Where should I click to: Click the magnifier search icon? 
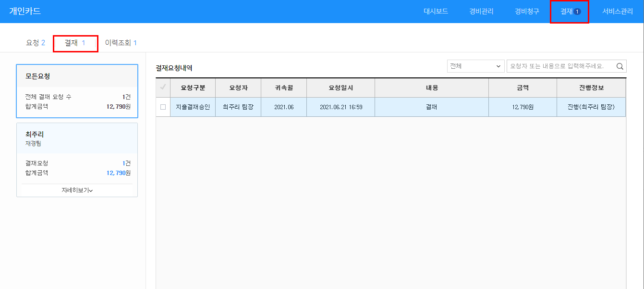coord(620,66)
